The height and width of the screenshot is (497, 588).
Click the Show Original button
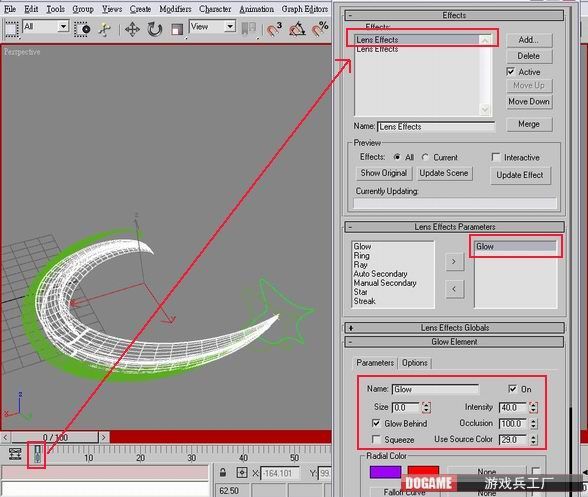tap(384, 173)
